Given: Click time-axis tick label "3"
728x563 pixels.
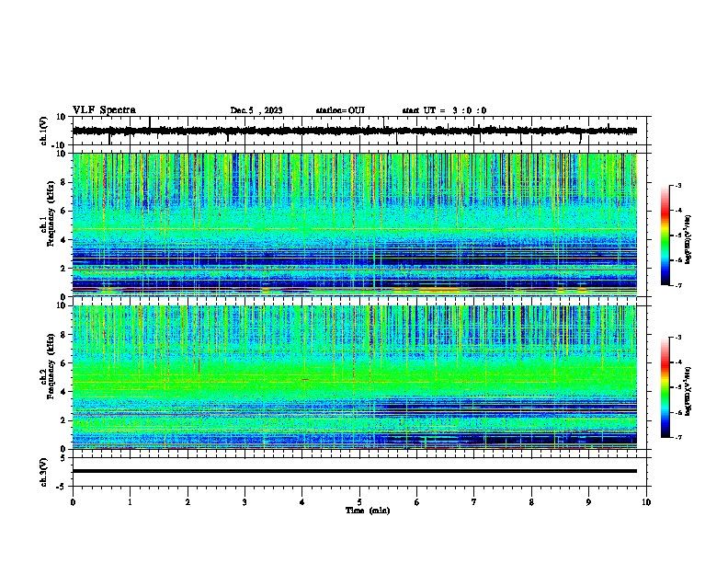Looking at the screenshot, I should [245, 502].
